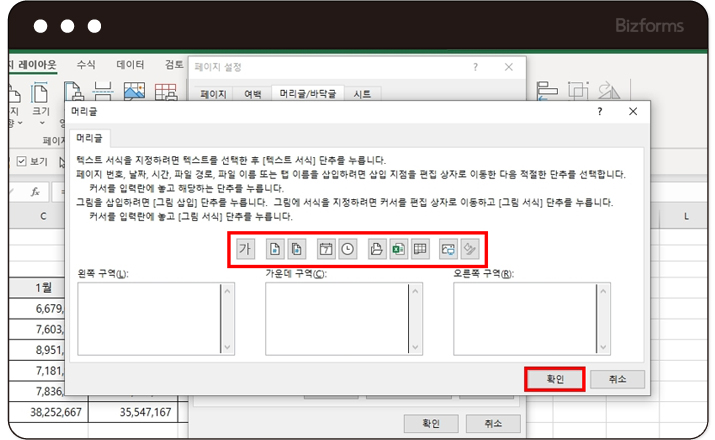715x440 pixels.
Task: Insert Sheet Name using the table icon
Action: 420,249
